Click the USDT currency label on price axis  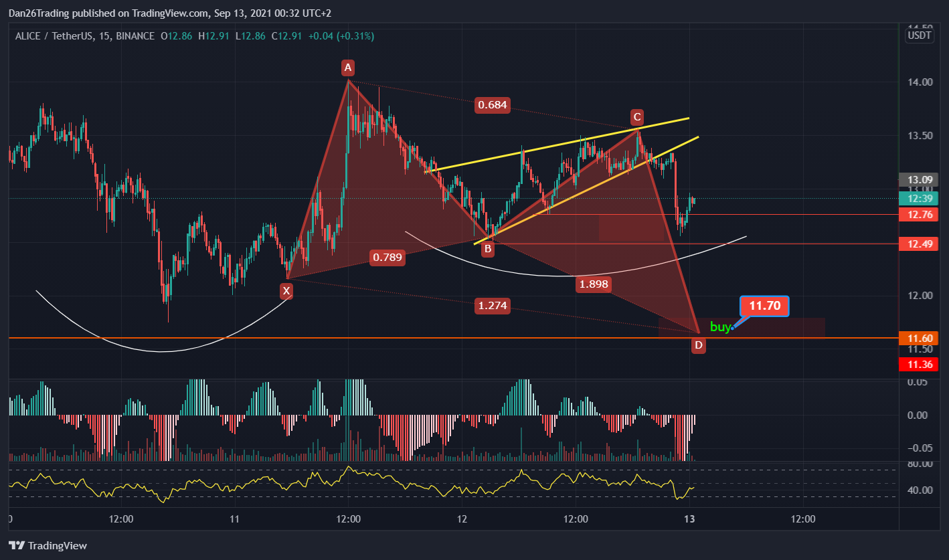[919, 35]
